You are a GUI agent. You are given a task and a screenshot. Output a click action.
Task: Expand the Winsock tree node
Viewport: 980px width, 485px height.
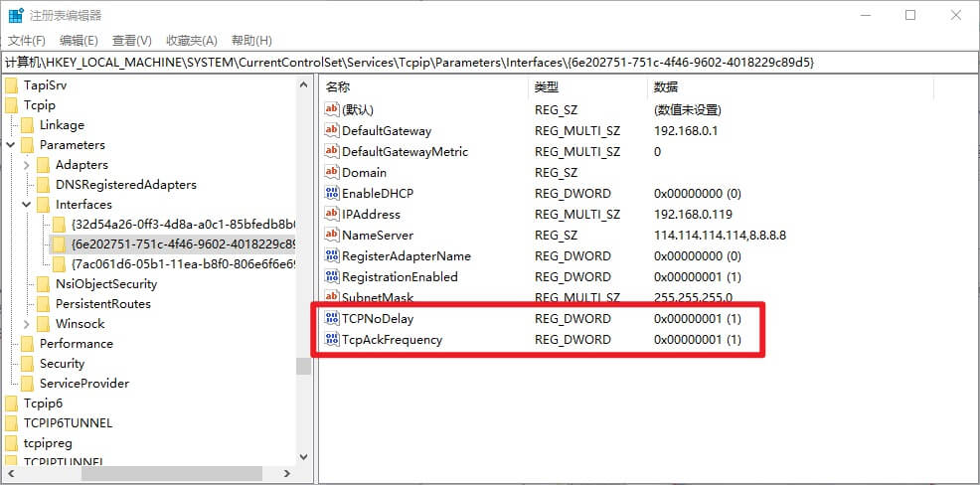(x=27, y=324)
